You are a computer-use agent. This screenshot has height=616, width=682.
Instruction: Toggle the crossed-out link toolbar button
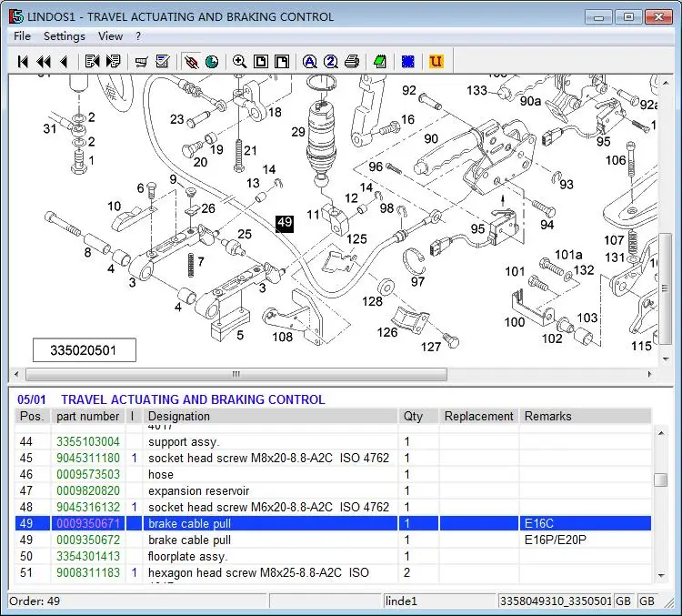[191, 61]
